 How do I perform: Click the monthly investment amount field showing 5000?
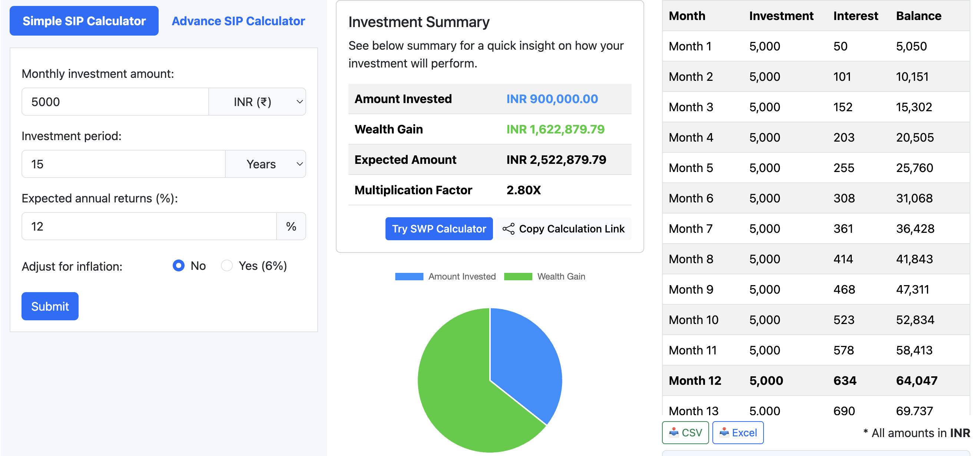(114, 101)
